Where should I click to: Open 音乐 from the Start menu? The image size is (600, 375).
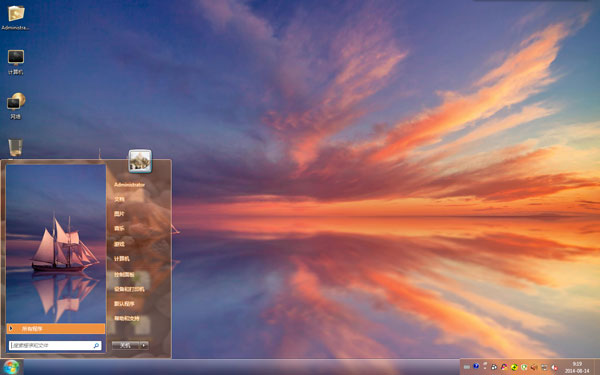[119, 228]
